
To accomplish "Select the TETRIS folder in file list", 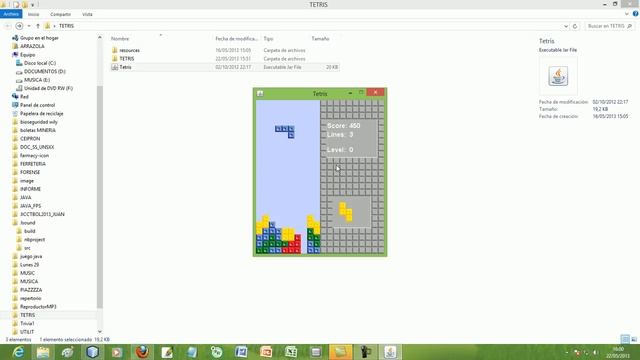I will (x=127, y=59).
